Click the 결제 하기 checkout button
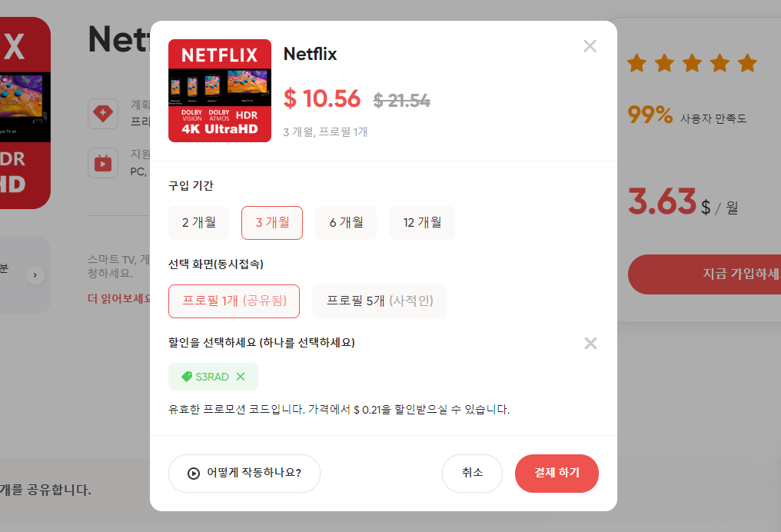The image size is (781, 532). tap(557, 474)
